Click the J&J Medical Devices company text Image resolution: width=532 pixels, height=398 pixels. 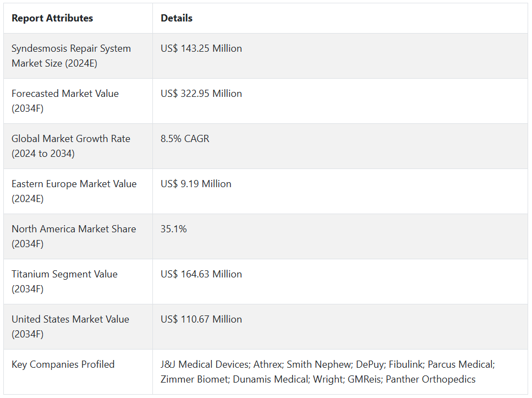204,364
